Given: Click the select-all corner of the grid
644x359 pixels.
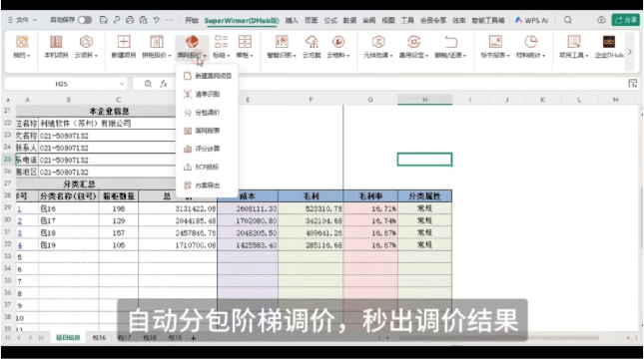Looking at the screenshot, I should (x=8, y=100).
